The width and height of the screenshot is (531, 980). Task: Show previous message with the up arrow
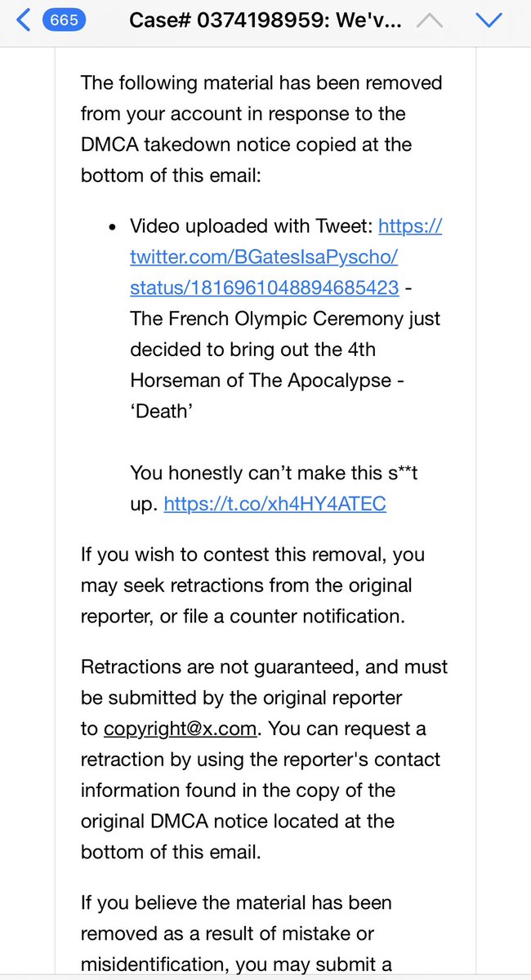click(x=431, y=20)
